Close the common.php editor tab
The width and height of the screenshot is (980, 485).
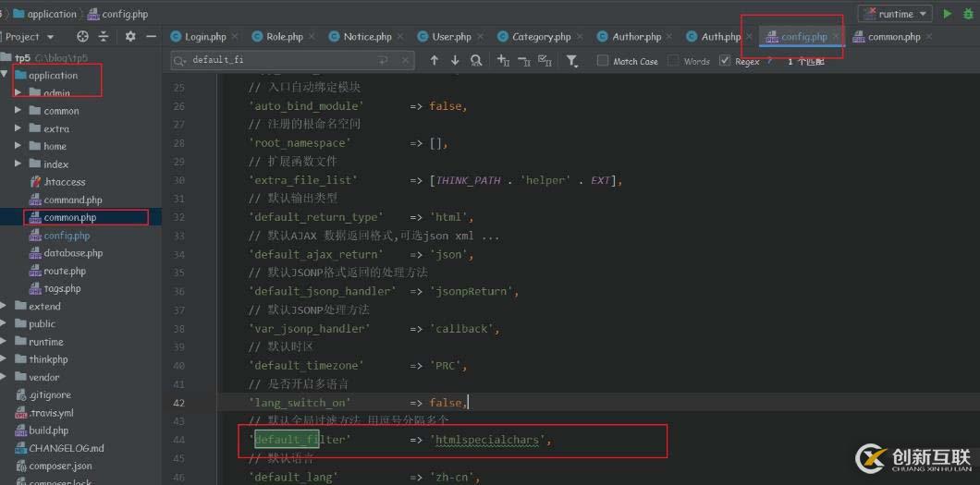[x=929, y=37]
